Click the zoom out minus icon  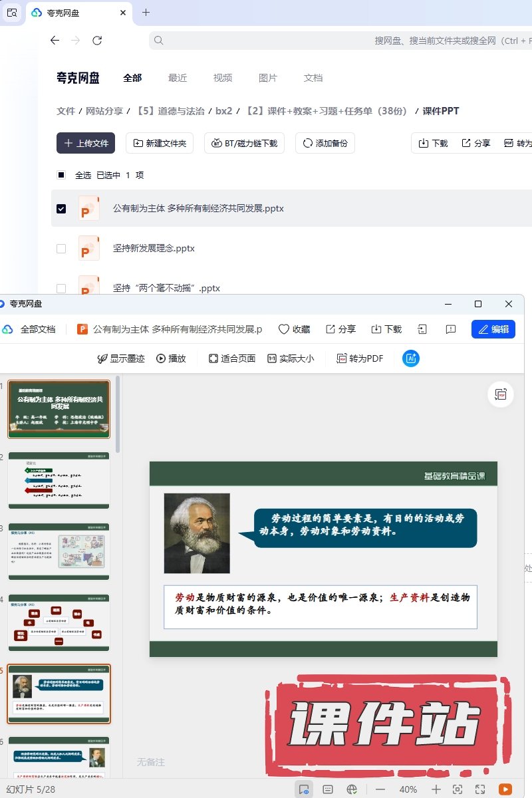tap(380, 789)
